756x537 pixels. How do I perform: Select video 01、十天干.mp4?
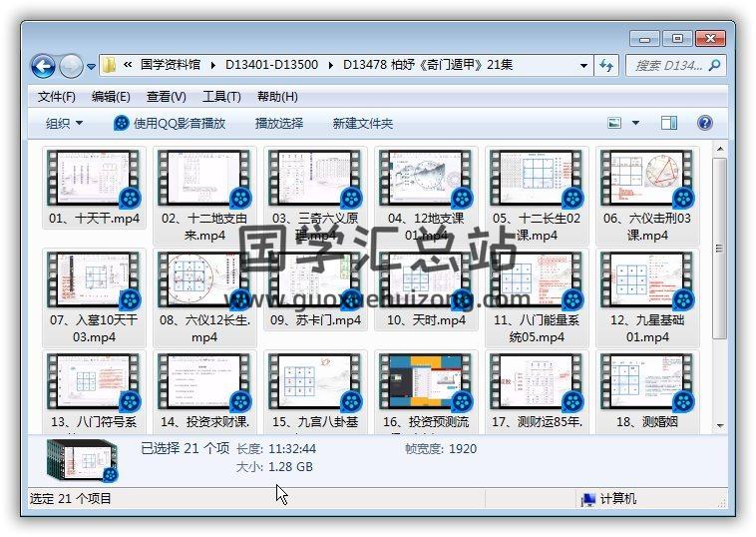click(94, 188)
